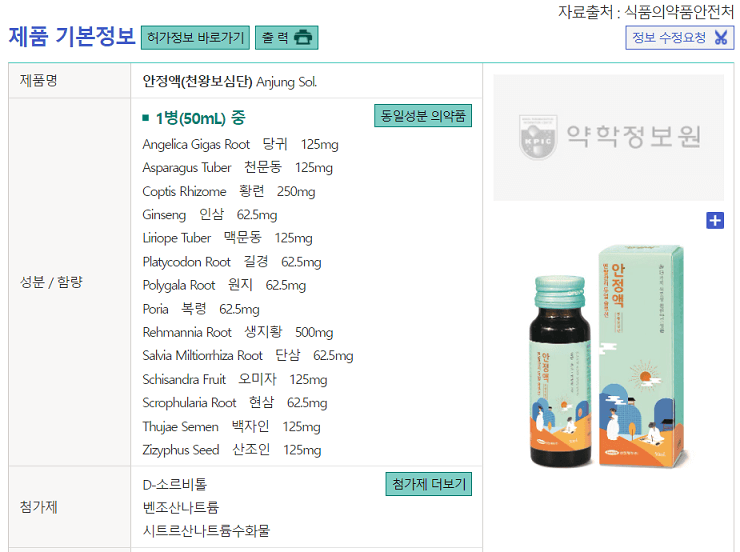Select the Coptis Rhizome 황련 ingredient
Viewport: 740px width, 552px height.
coord(229,191)
